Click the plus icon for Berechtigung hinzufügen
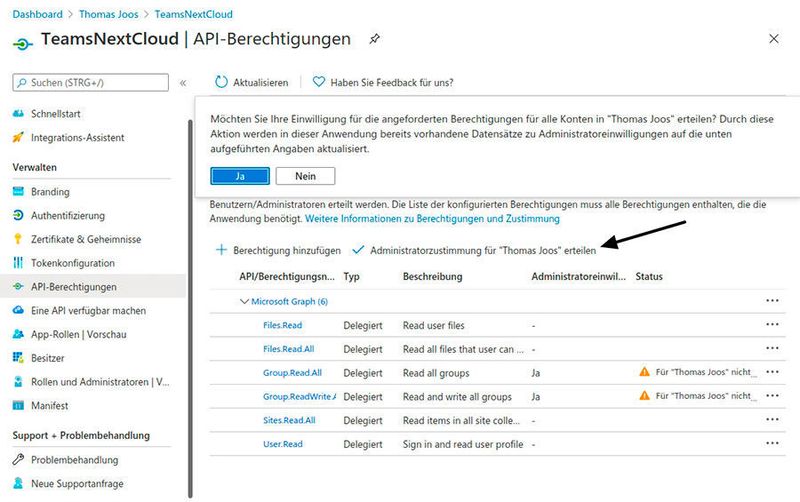800x502 pixels. click(x=221, y=250)
